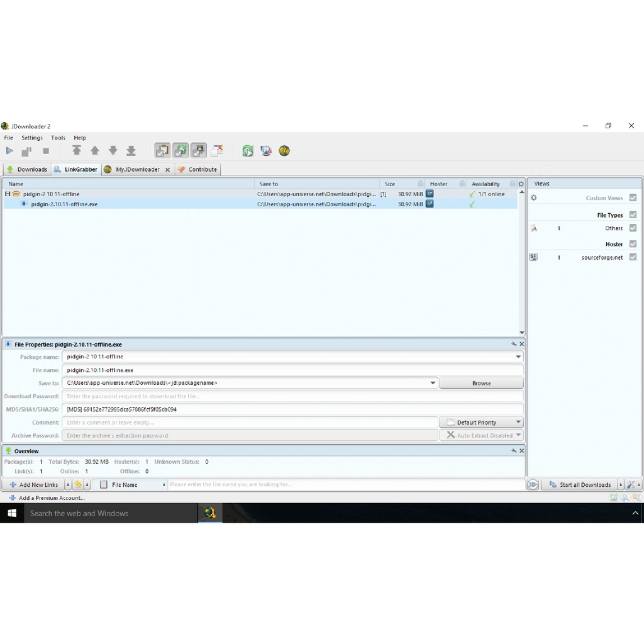The width and height of the screenshot is (644, 644).
Task: Click the Pause downloads toolbar icon
Action: pyautogui.click(x=26, y=151)
